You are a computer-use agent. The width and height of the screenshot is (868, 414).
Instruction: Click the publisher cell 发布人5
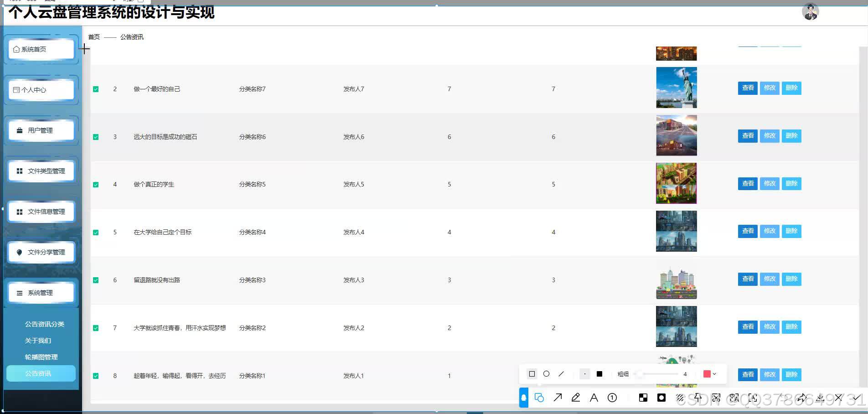click(x=354, y=185)
